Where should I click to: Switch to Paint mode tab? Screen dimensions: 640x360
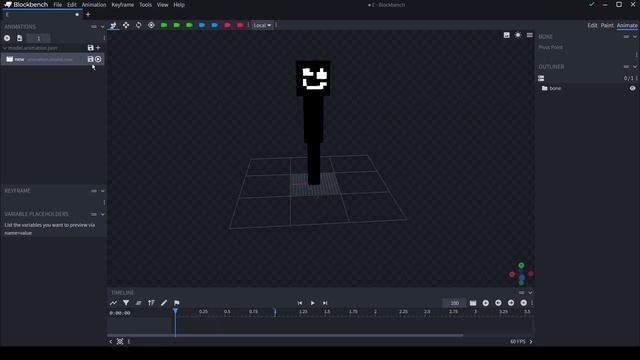(607, 25)
